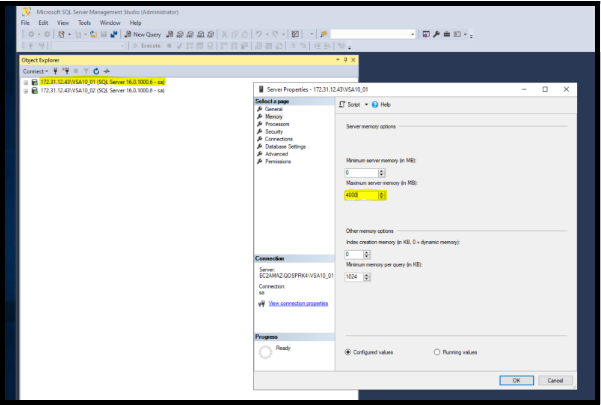Maximize the Server Properties dialog
Screen dimensions: 601x405
point(545,89)
